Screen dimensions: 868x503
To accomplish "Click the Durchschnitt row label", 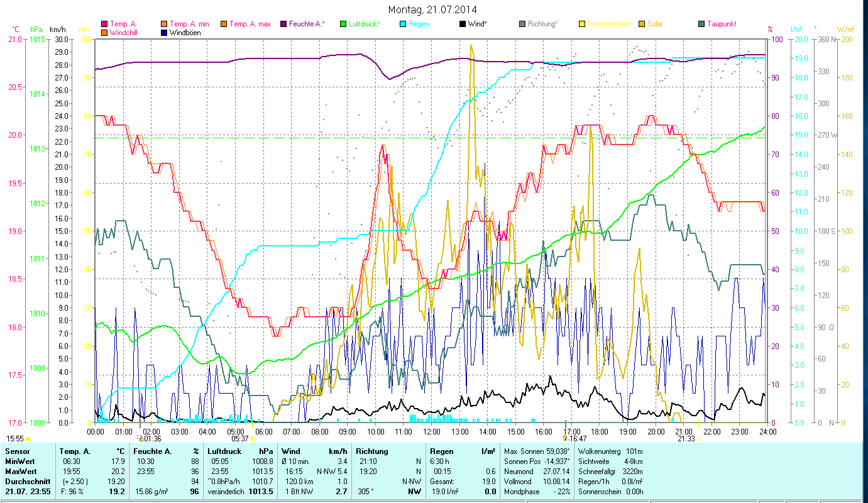I will [x=27, y=482].
